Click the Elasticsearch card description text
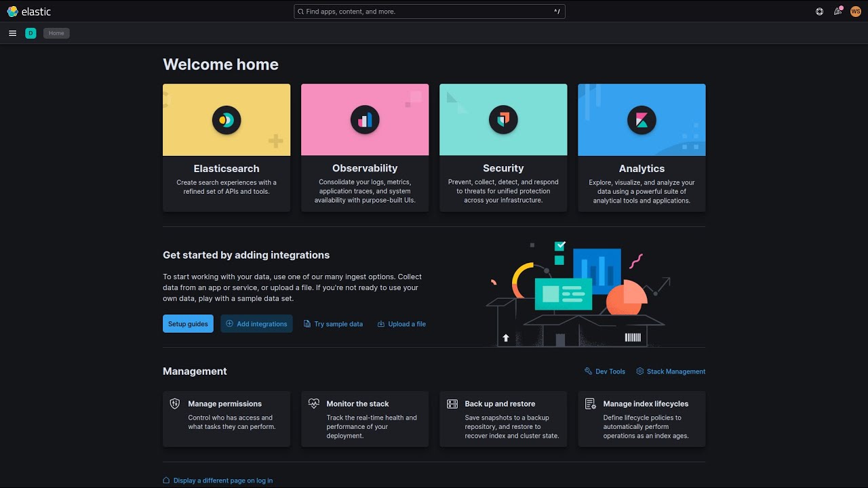The image size is (868, 488). pos(226,187)
